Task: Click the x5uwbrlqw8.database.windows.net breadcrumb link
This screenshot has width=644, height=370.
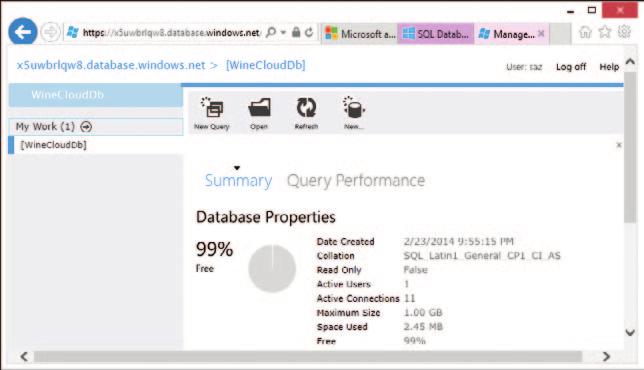Action: point(111,65)
